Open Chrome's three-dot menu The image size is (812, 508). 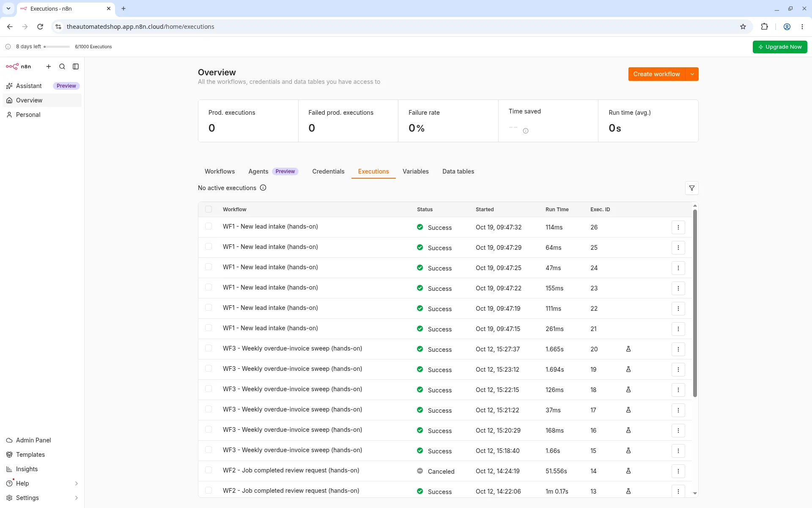[802, 27]
